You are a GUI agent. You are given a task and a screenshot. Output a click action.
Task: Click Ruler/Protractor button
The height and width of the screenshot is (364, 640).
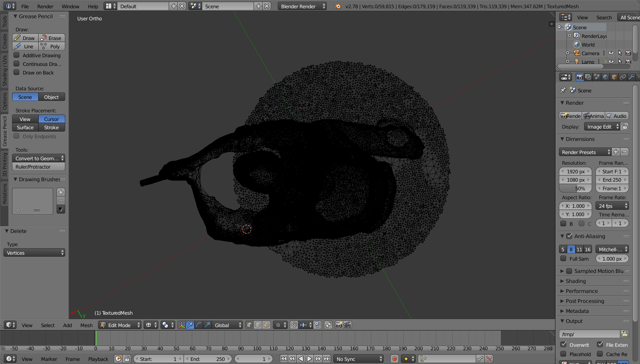point(39,166)
